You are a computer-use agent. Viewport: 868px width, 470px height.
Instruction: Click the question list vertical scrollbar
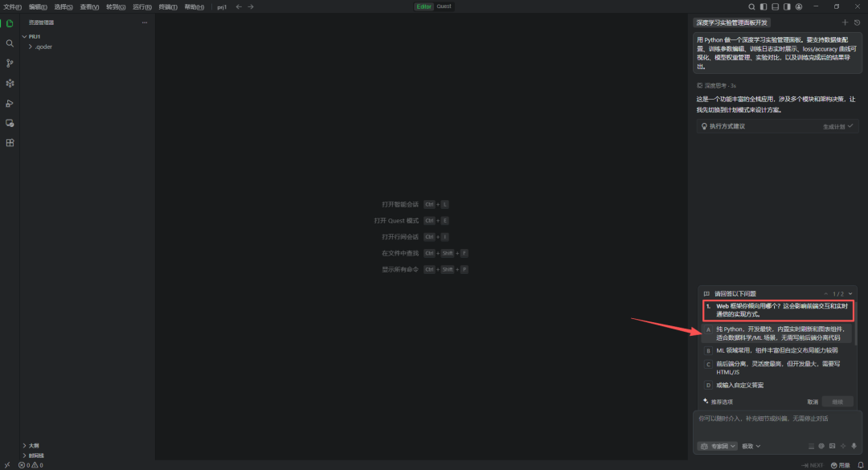854,329
